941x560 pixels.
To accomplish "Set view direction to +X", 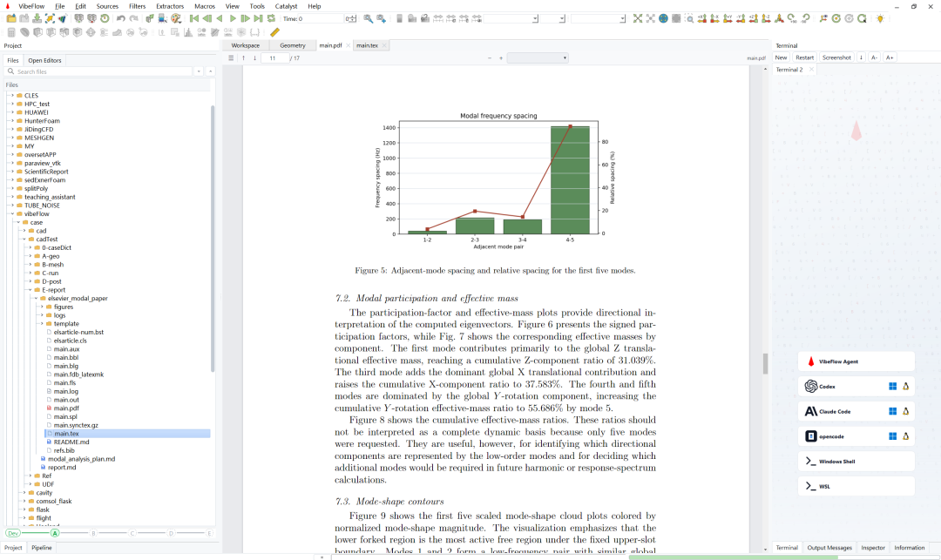I will coord(702,18).
